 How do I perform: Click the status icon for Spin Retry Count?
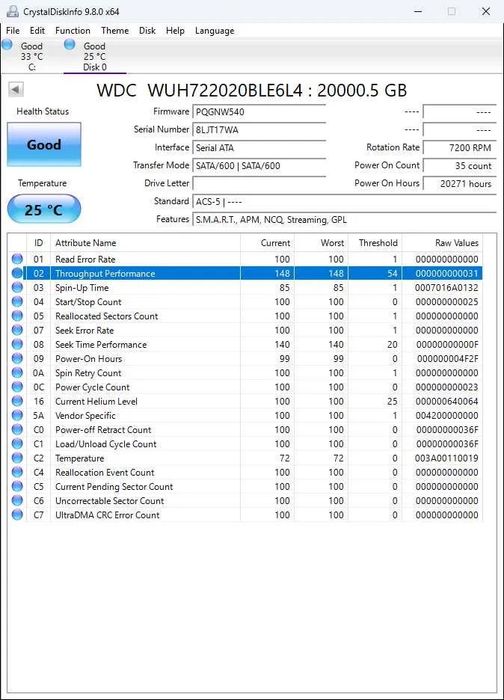coord(17,373)
